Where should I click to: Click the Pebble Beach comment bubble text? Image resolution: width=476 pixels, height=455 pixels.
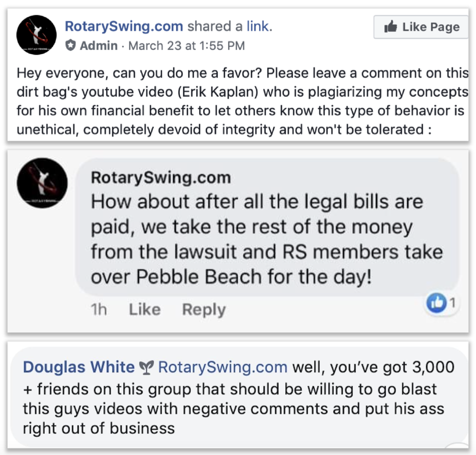267,239
